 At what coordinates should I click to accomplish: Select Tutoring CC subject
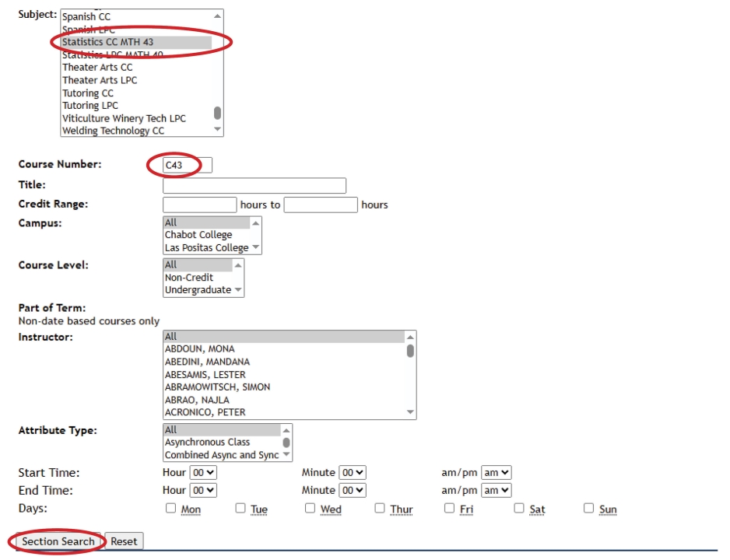pos(137,93)
